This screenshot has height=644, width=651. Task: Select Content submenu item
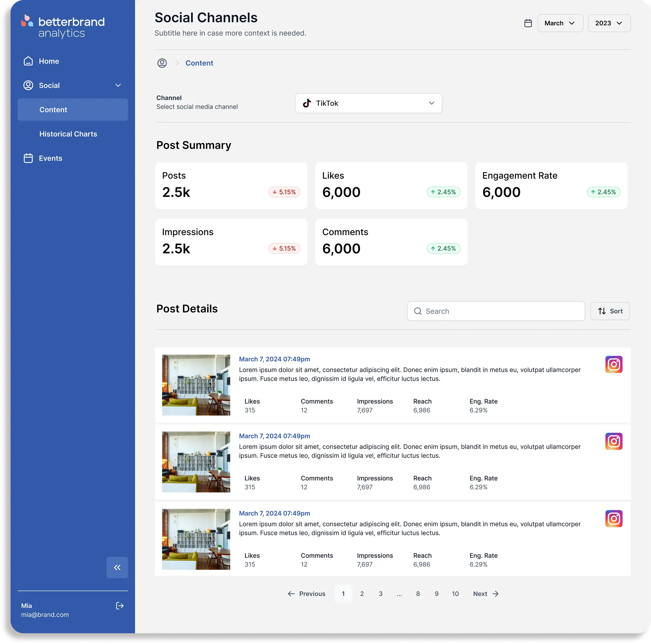pyautogui.click(x=73, y=110)
